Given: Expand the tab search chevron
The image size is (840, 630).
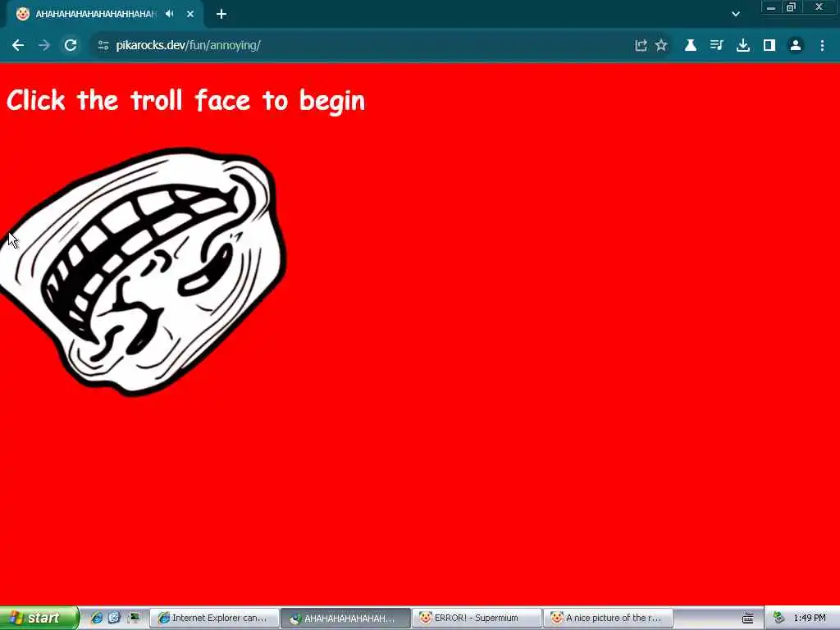Looking at the screenshot, I should point(736,14).
